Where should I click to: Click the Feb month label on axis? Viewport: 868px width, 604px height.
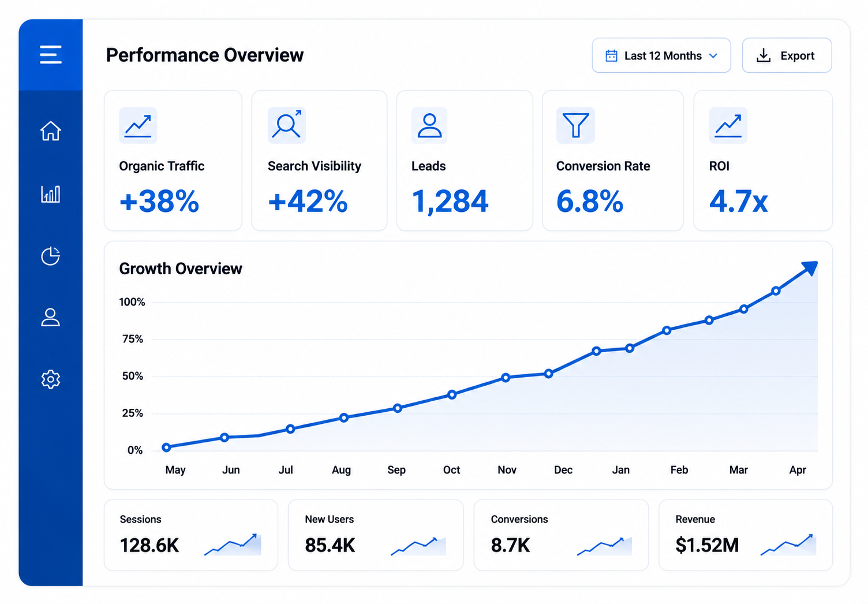(679, 470)
